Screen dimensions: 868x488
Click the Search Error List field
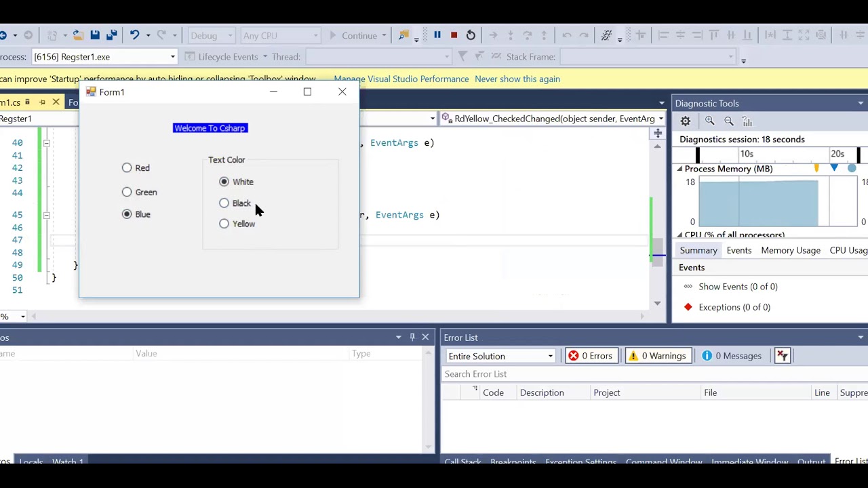tap(654, 374)
